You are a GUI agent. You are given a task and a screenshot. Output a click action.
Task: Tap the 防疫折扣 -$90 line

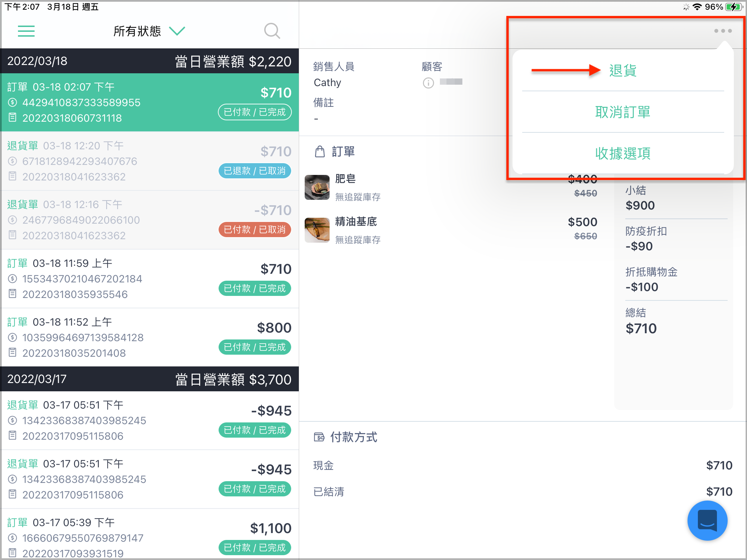646,239
